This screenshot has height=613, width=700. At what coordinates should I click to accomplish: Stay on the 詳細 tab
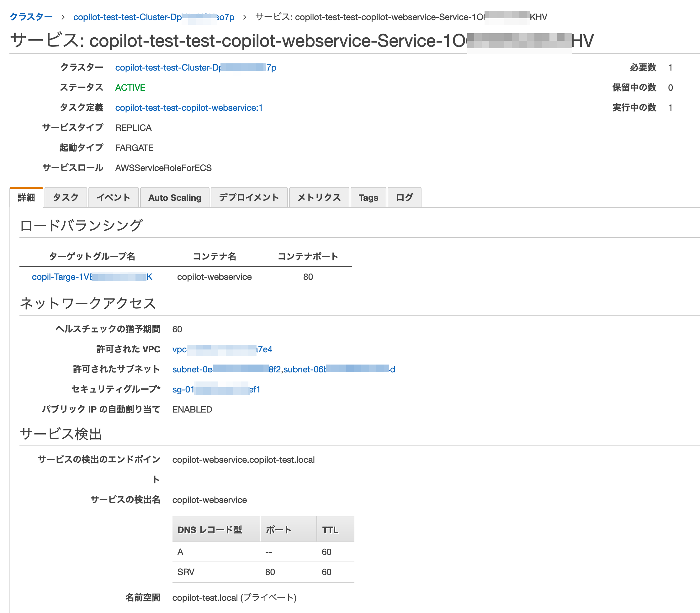(26, 197)
